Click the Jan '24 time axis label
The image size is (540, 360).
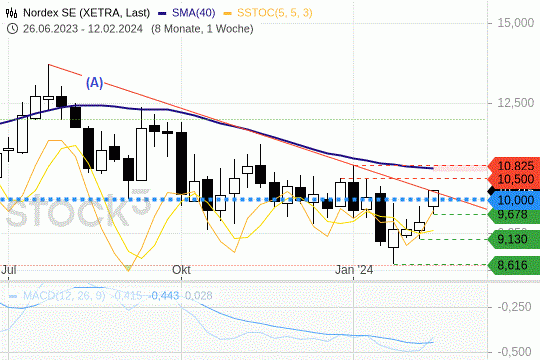pos(354,269)
